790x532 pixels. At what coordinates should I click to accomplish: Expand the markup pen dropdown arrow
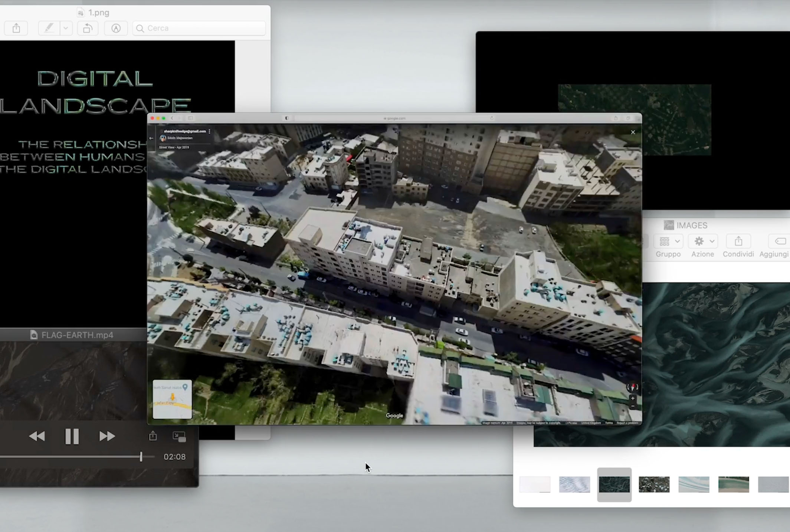tap(66, 28)
